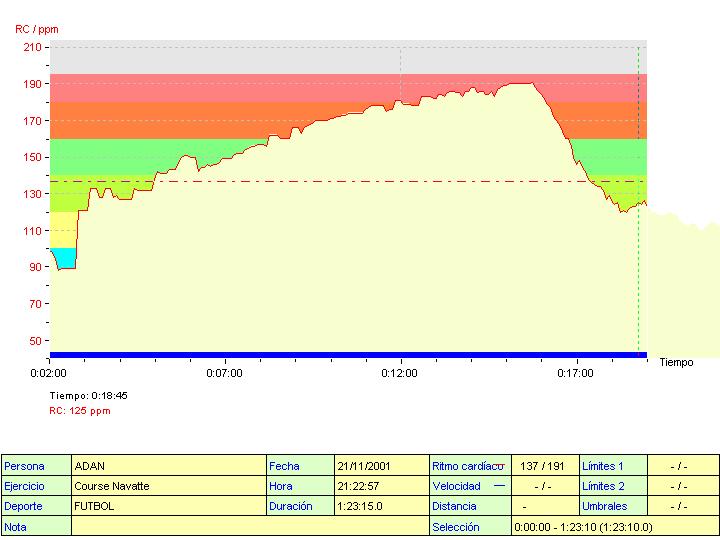The height and width of the screenshot is (540, 720).
Task: Click the 0:02:00 time axis label
Action: 48,373
